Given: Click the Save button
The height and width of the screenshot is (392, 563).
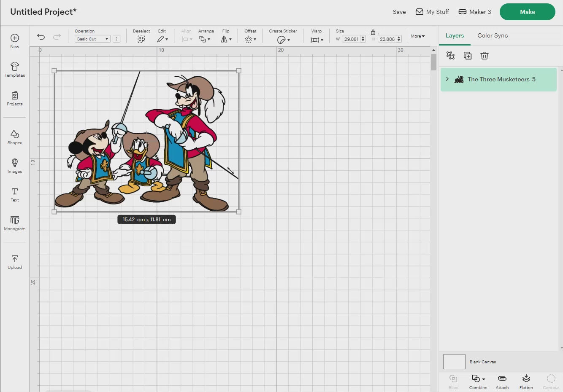Looking at the screenshot, I should 399,12.
